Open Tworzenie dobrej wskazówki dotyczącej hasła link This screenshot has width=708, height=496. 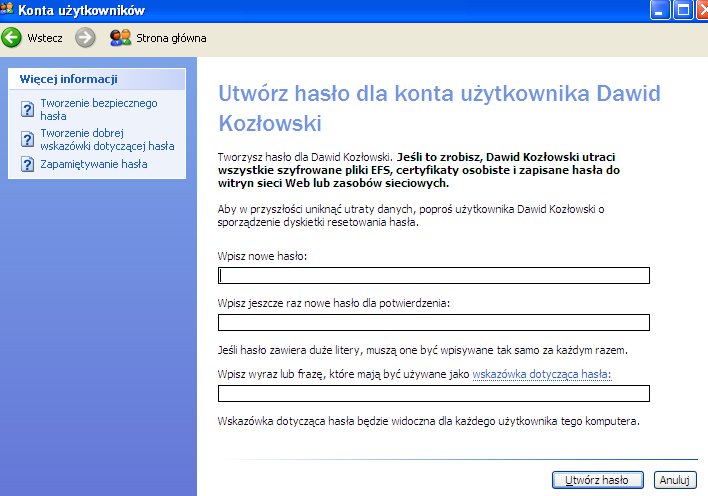(x=107, y=139)
